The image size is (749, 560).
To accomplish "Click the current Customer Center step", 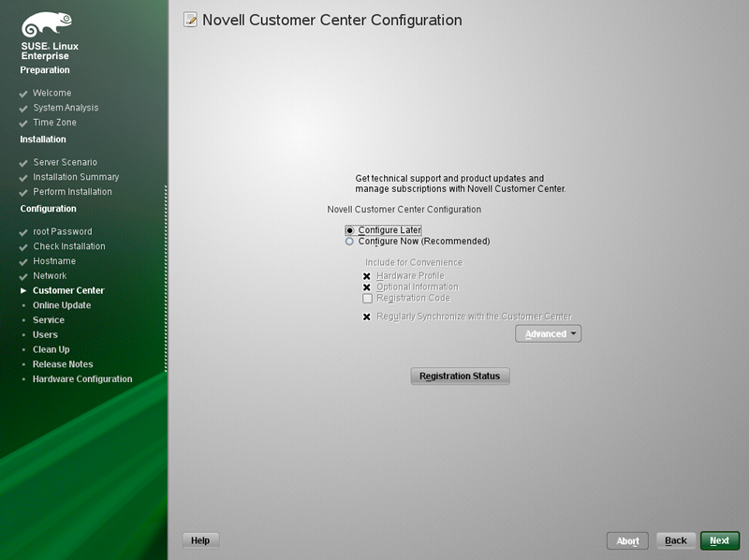I will 68,290.
